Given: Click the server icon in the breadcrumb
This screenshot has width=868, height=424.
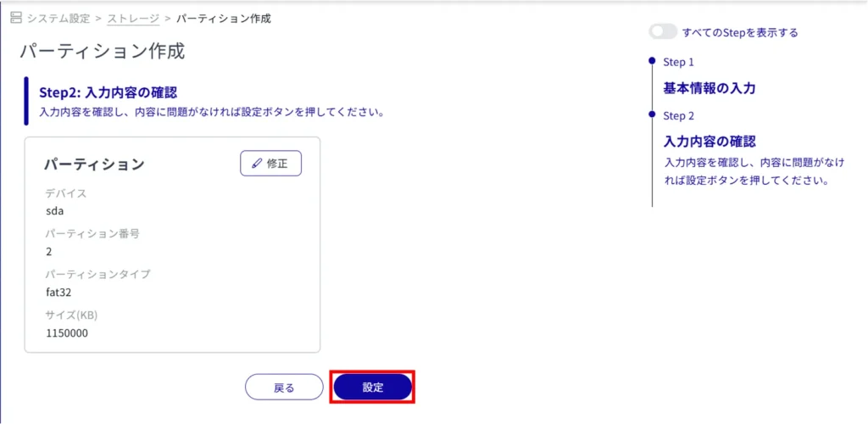Looking at the screenshot, I should [x=15, y=18].
